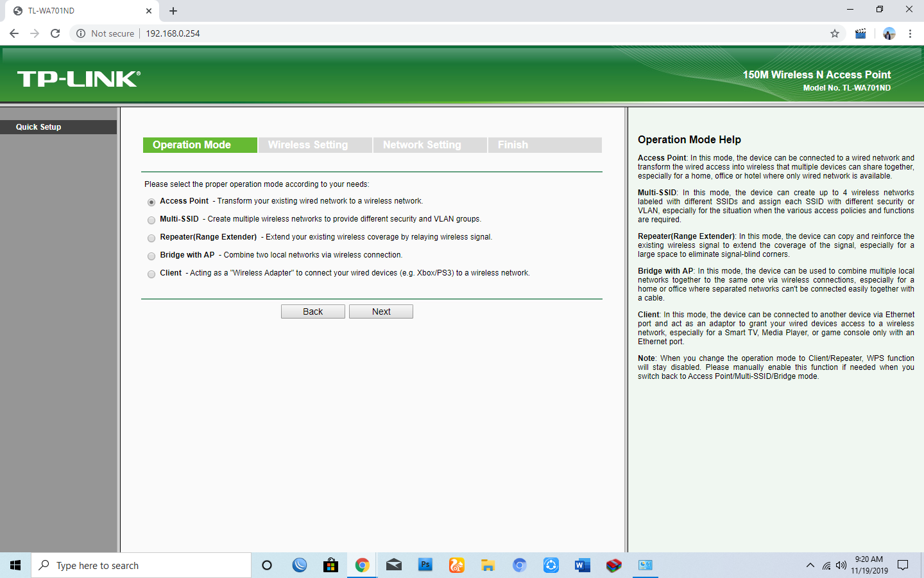
Task: Click the Operation Mode Help heading
Action: 689,139
